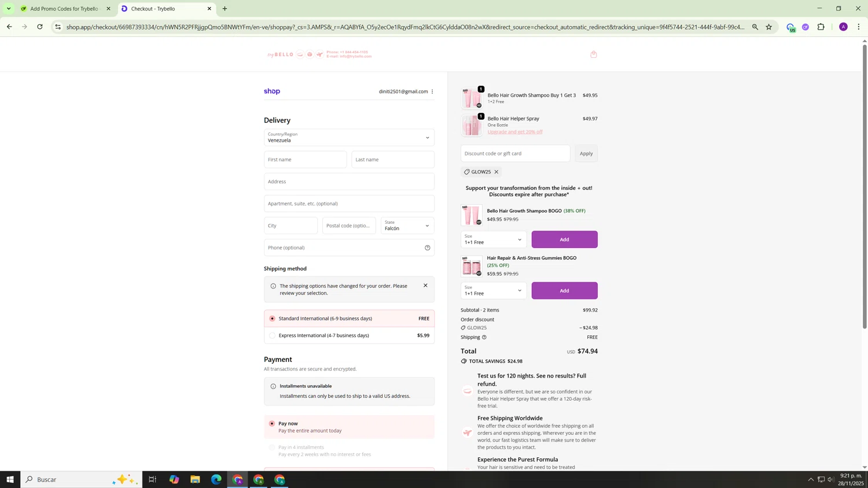868x488 pixels.
Task: Focus Discount code or gift card field
Action: [515, 153]
